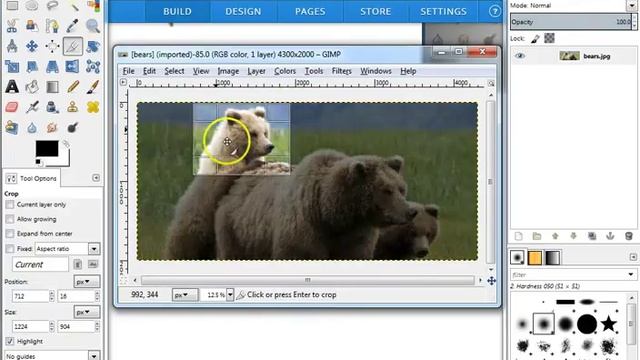
Task: Select the Cage Transform tool
Action: coord(93,66)
